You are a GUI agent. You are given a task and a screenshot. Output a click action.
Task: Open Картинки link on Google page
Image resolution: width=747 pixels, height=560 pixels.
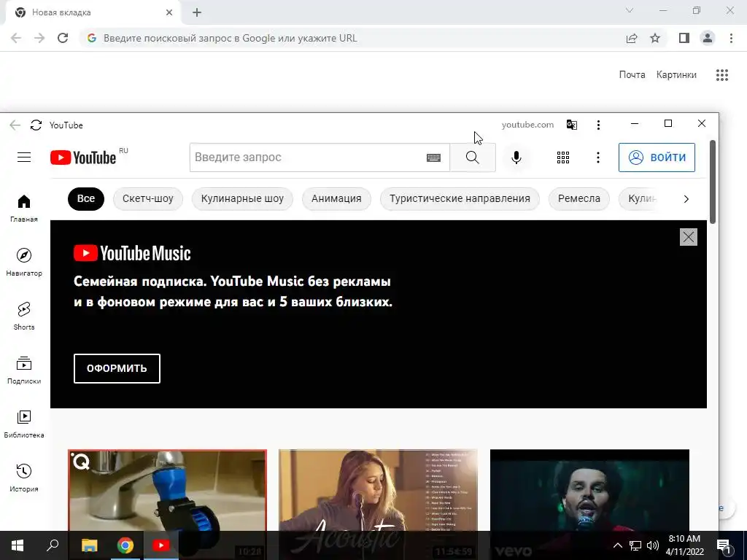[676, 75]
